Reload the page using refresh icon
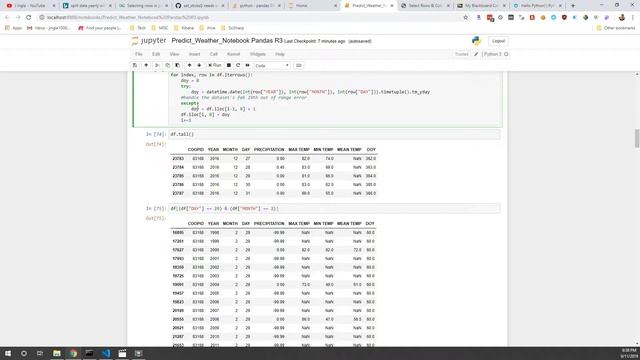Viewport: 640px width, 360px height. (29, 18)
